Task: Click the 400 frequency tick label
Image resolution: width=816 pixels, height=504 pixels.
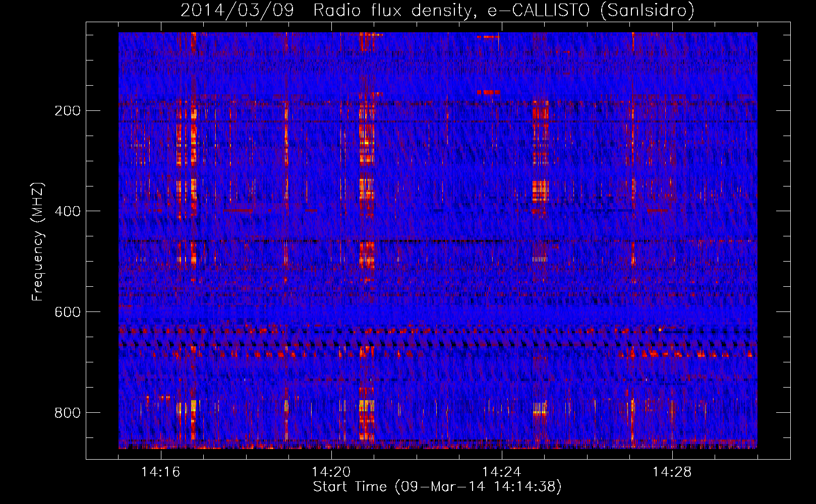Action: [67, 211]
